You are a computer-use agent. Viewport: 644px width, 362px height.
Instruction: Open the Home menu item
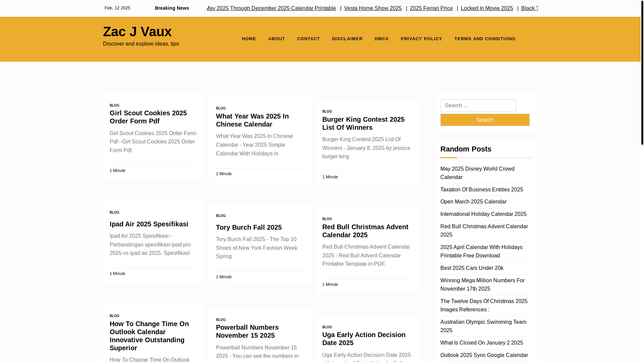click(x=249, y=39)
